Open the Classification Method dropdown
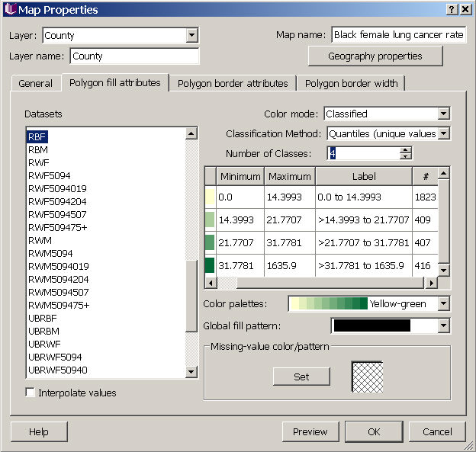Viewport: 476px width, 452px height. tap(443, 133)
